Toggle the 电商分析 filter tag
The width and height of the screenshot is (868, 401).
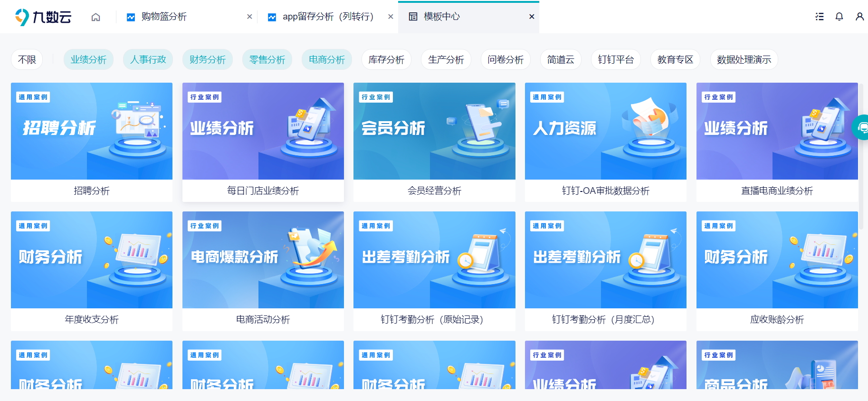pyautogui.click(x=327, y=59)
